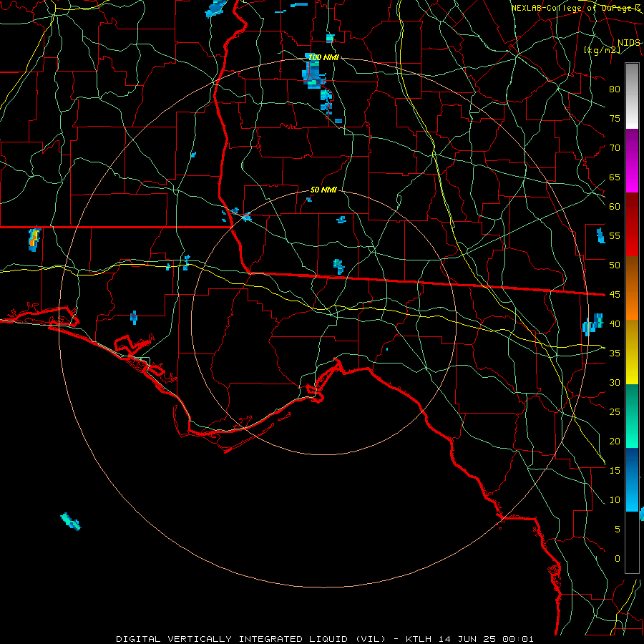Select the 30 value on the scale

[x=615, y=382]
